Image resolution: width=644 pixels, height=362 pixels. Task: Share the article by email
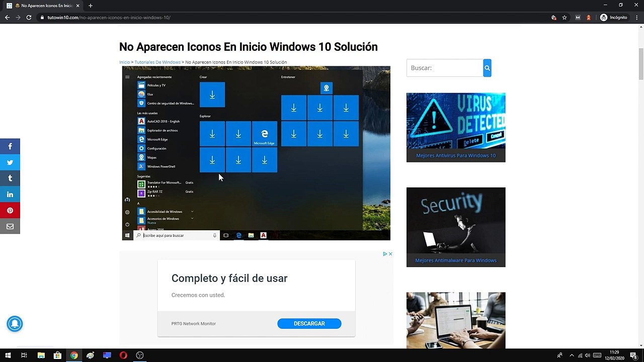[10, 227]
